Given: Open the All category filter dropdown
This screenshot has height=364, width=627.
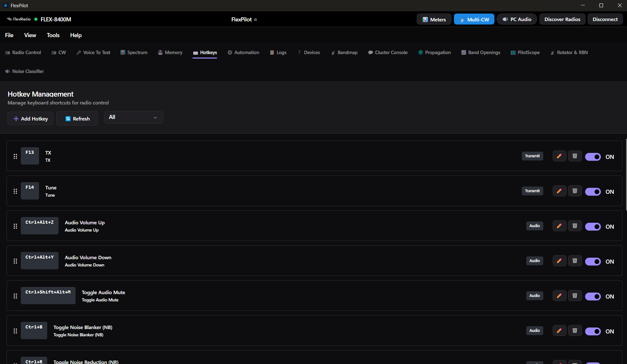Looking at the screenshot, I should click(x=133, y=117).
